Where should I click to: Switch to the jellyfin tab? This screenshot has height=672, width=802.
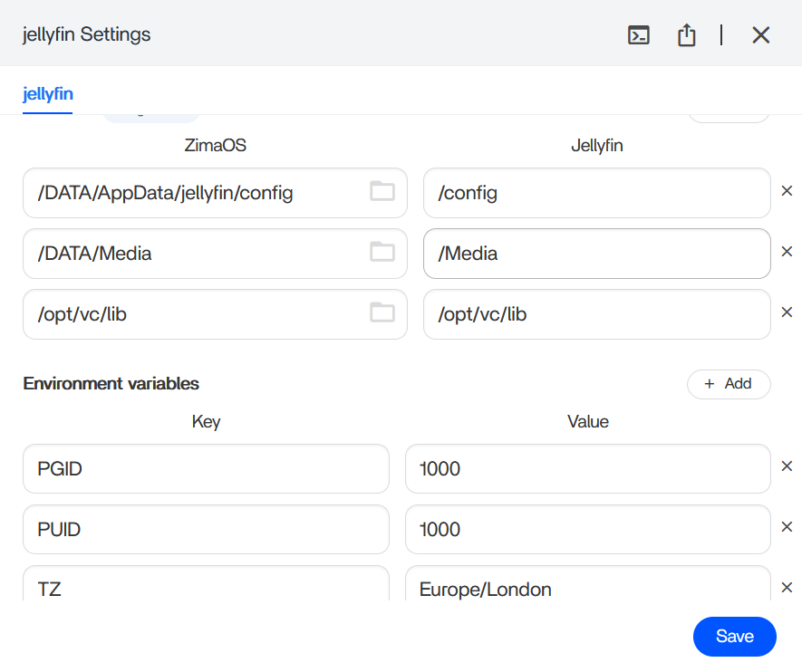pos(47,93)
